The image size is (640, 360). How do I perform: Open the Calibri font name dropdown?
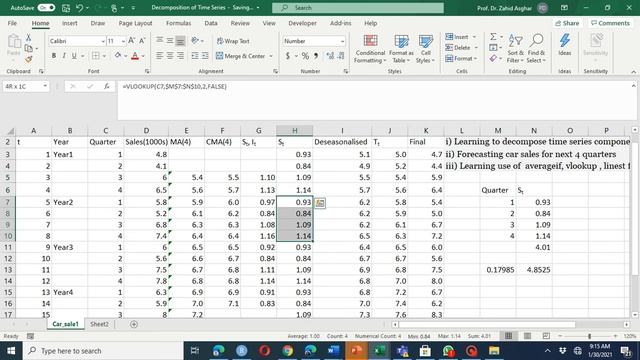103,41
